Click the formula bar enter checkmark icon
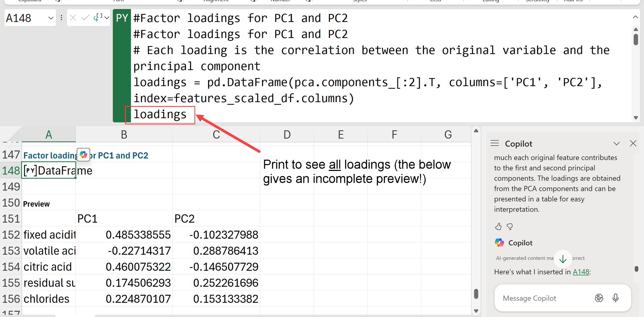Viewport: 644px width, 317px height. click(85, 18)
